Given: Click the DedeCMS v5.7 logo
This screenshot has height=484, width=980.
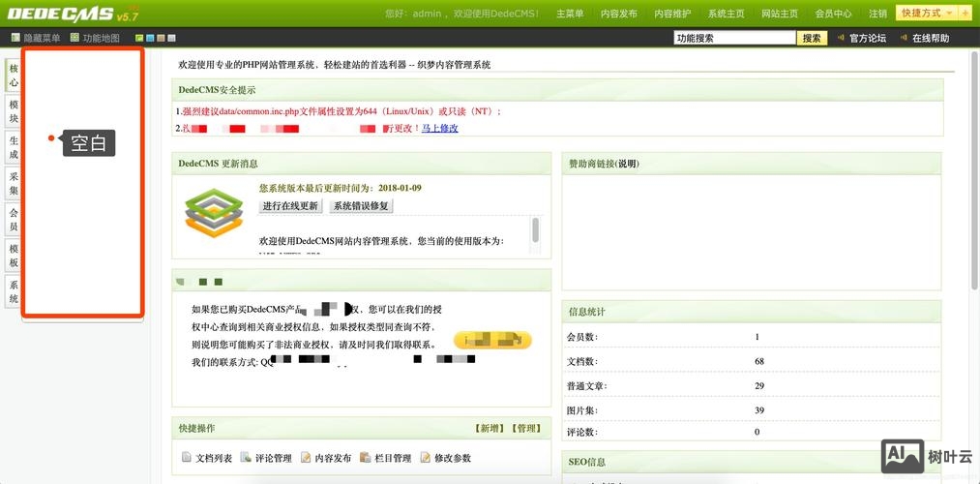Looking at the screenshot, I should click(x=73, y=14).
